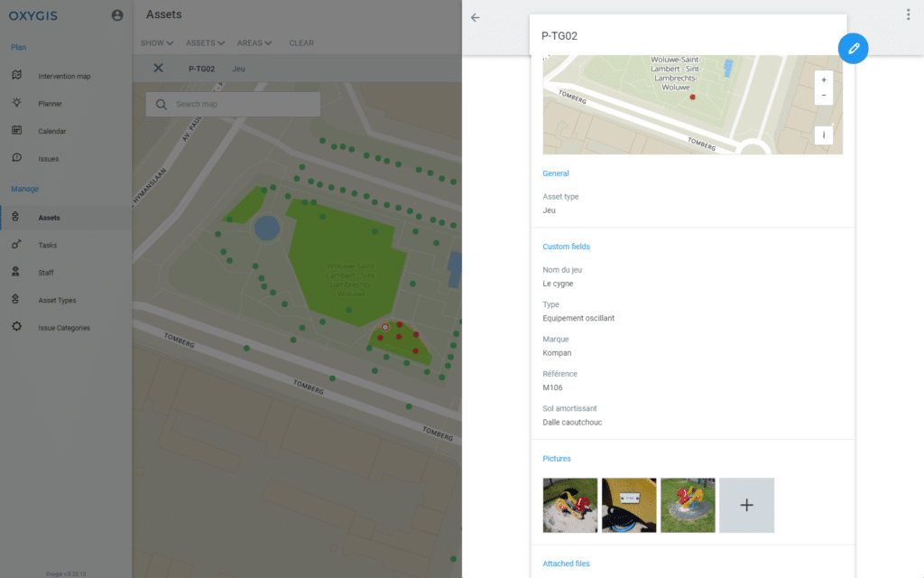
Task: Click the red marker on mini map
Action: tap(692, 98)
